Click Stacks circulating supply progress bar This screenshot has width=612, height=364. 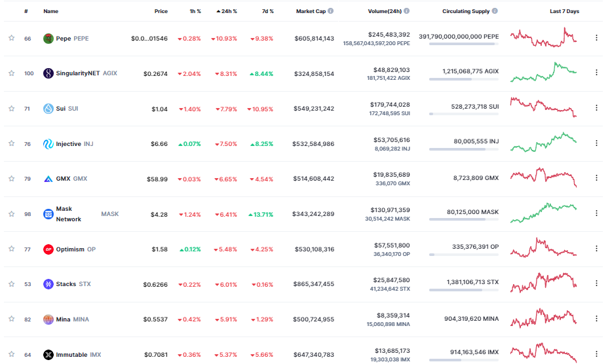464,290
